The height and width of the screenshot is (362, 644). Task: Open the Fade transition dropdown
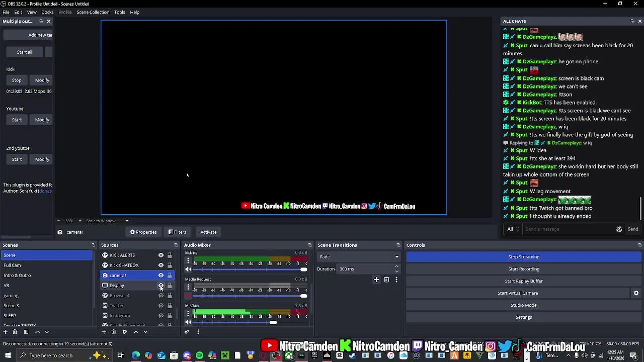click(x=359, y=257)
